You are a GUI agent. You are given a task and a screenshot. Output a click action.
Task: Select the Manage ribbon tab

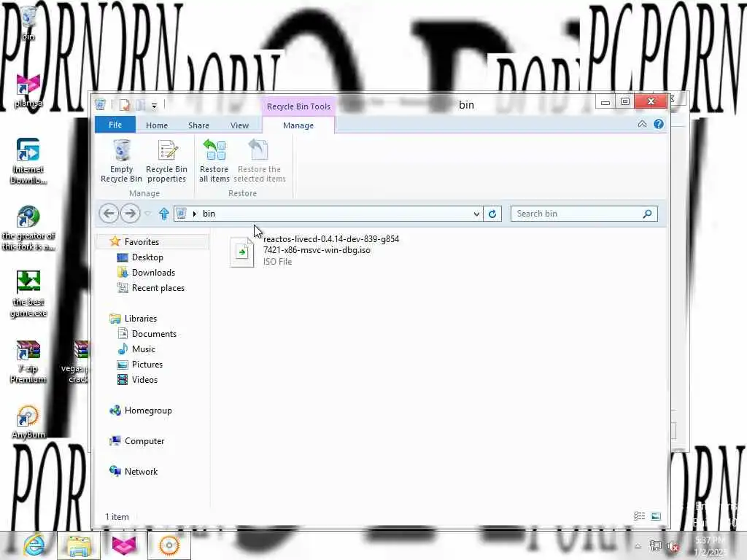click(x=298, y=125)
